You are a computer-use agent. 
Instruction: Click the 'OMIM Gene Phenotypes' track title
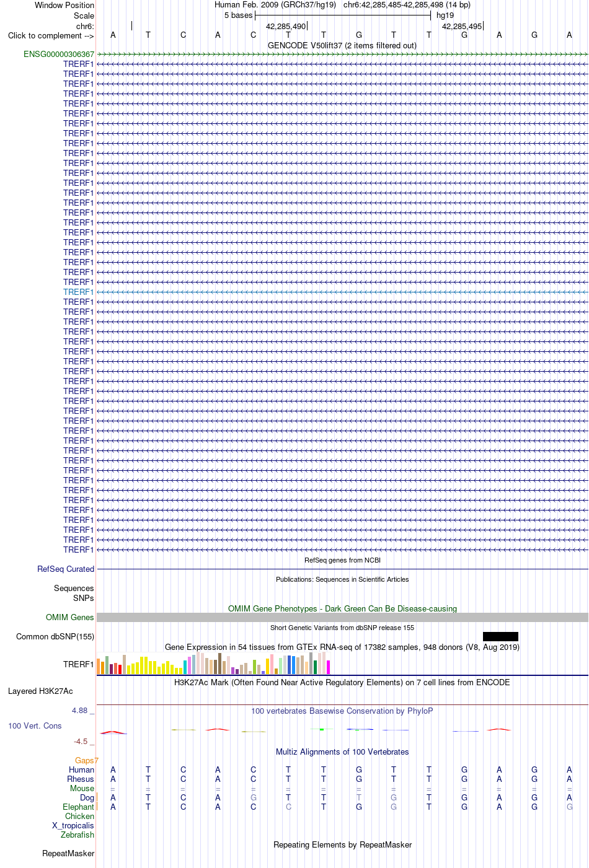tap(342, 608)
